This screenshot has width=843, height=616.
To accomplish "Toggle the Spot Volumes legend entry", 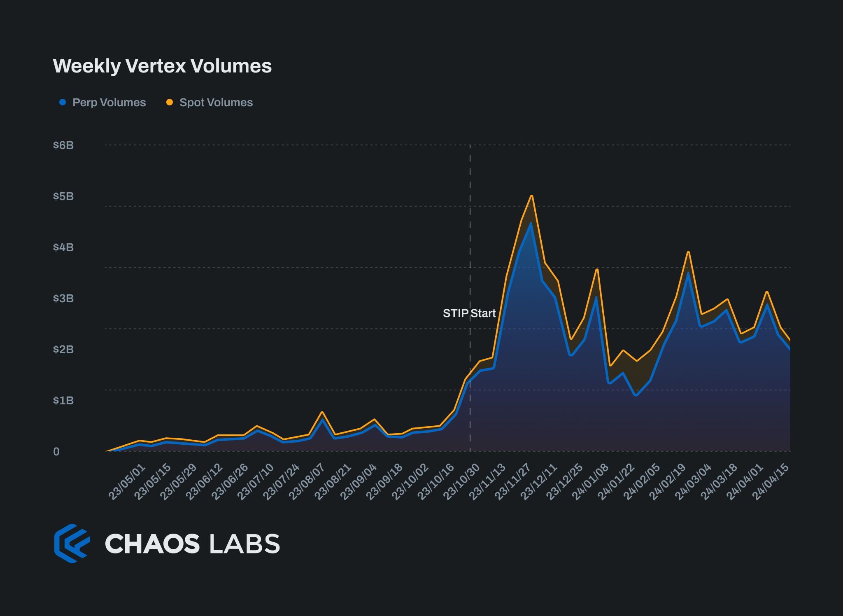I will (x=210, y=103).
